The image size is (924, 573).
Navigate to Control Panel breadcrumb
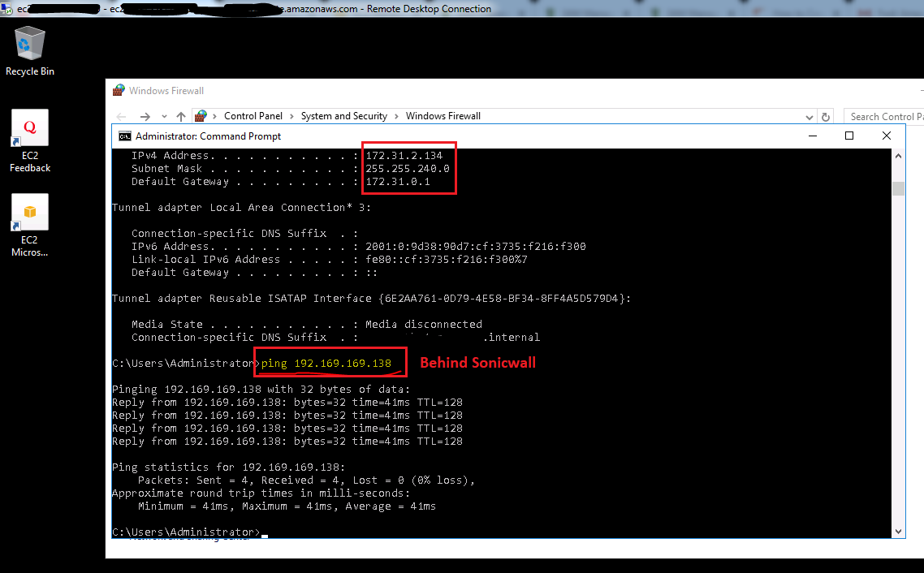pos(253,116)
